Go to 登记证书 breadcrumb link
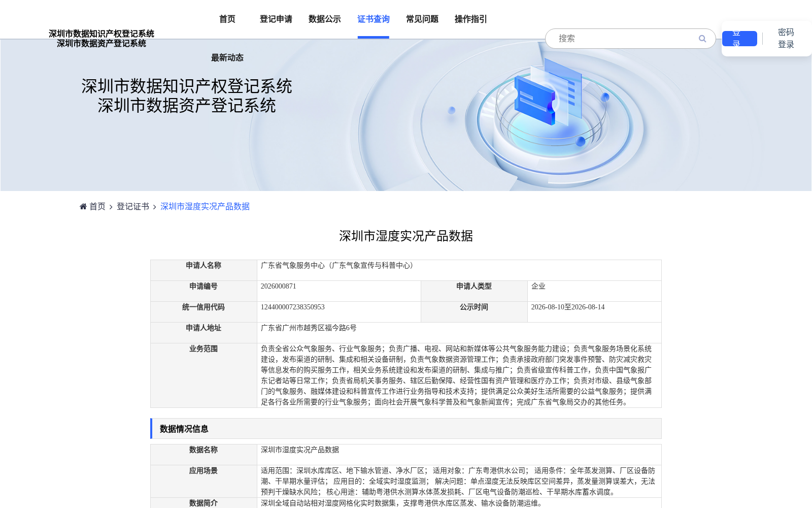This screenshot has width=812, height=508. (133, 207)
